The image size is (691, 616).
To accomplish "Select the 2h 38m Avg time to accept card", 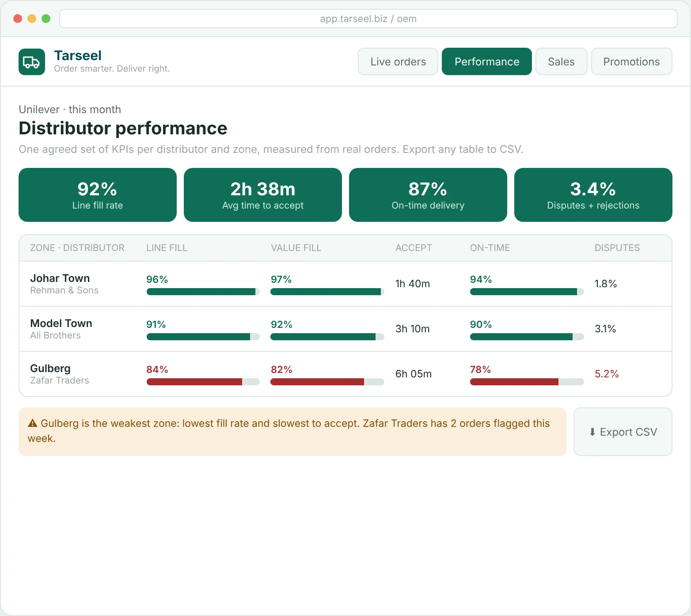I will 263,195.
